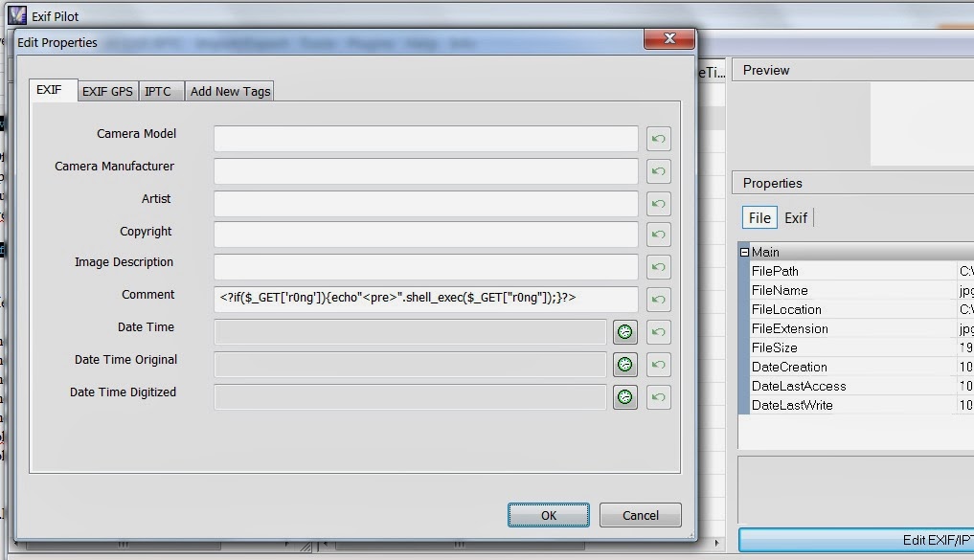This screenshot has height=560, width=974.
Task: Open the clock picker for Date Time Original
Action: [624, 365]
